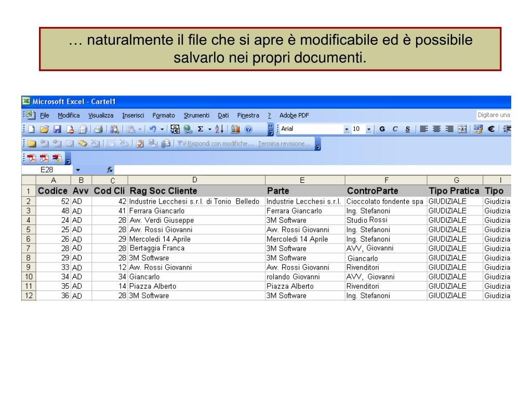Convert to Adobe PDF using first PDF icon
The image size is (532, 399).
(x=32, y=158)
